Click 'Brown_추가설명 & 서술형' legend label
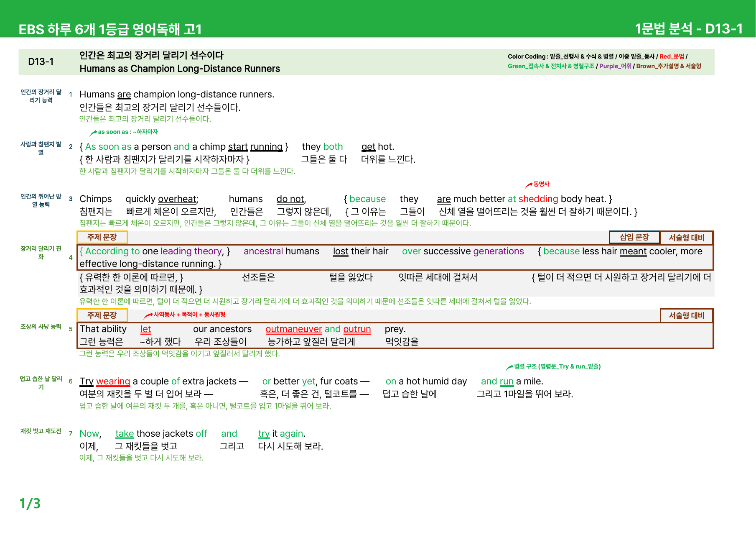 [x=669, y=66]
